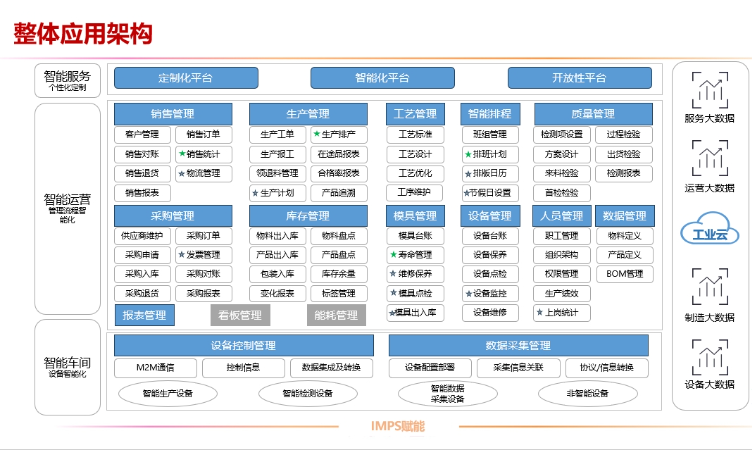The width and height of the screenshot is (752, 450).
Task: Click the 非智能设备 oval
Action: (x=588, y=394)
